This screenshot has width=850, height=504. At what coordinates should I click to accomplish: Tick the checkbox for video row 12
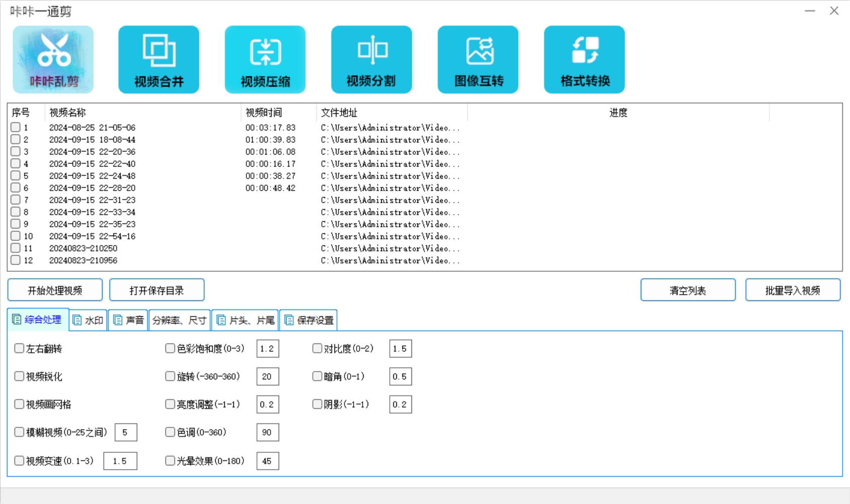click(x=16, y=260)
